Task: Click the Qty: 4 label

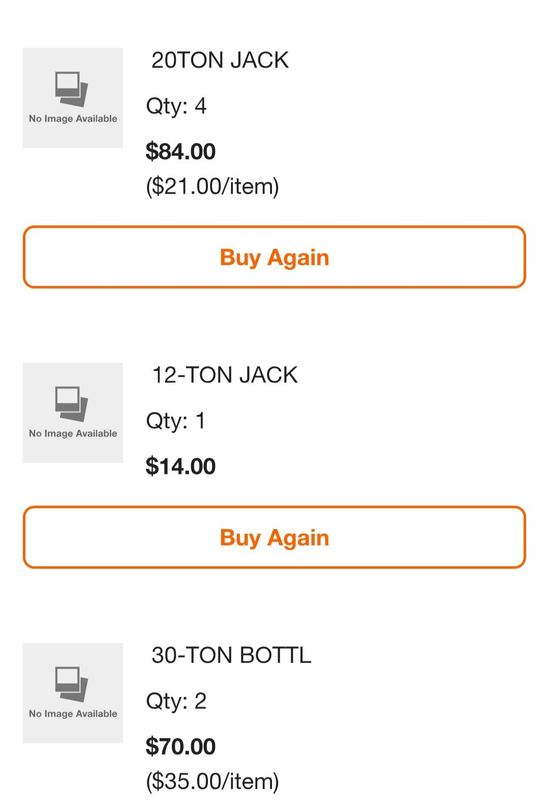Action: [176, 107]
